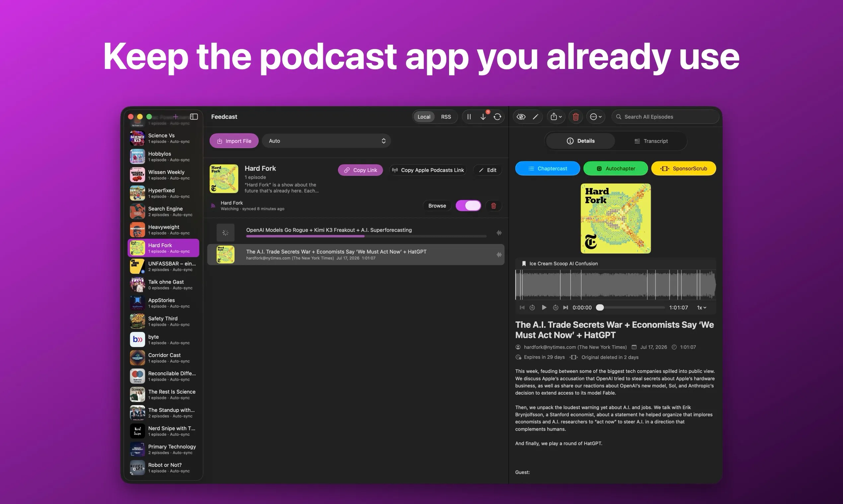
Task: Remove Hard Fork feed trash icon
Action: pyautogui.click(x=494, y=206)
